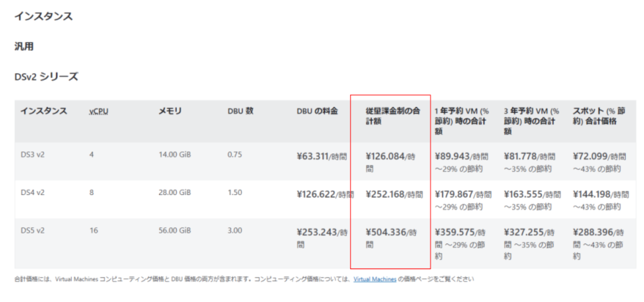Click the DS5 v2 instance name cell
The width and height of the screenshot is (644, 302).
[32, 231]
